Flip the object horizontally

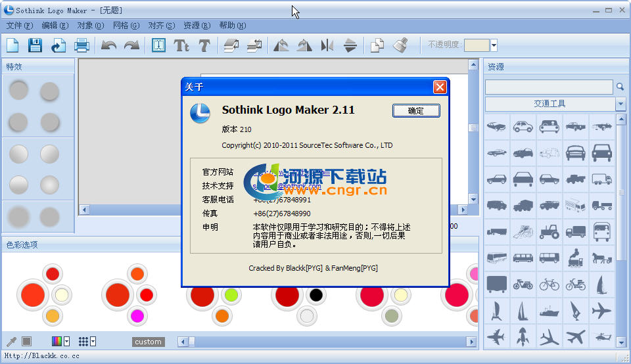coord(327,45)
